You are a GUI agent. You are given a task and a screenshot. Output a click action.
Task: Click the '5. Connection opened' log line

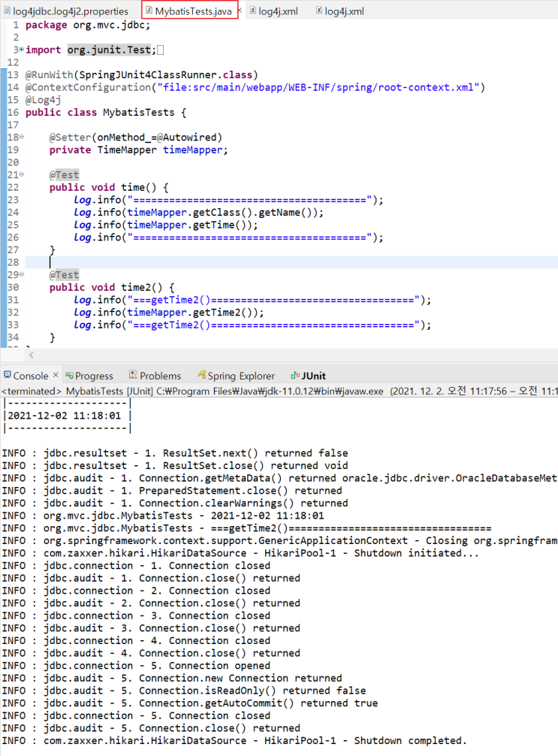click(136, 667)
